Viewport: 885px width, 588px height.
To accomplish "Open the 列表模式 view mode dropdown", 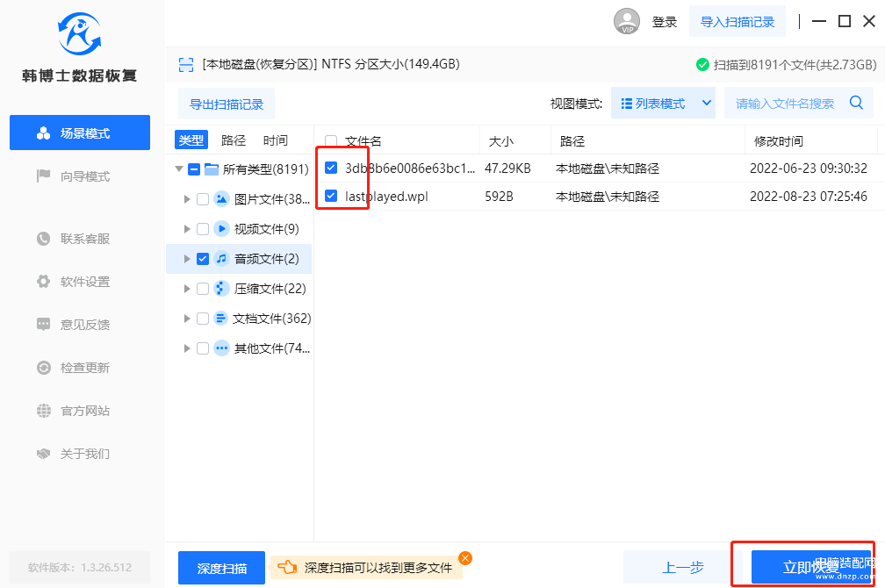I will [x=663, y=103].
